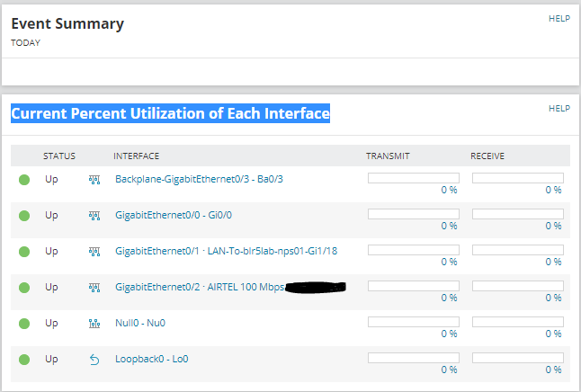Click the 0 % transmit value for GigabitEthernet0/1

[449, 262]
